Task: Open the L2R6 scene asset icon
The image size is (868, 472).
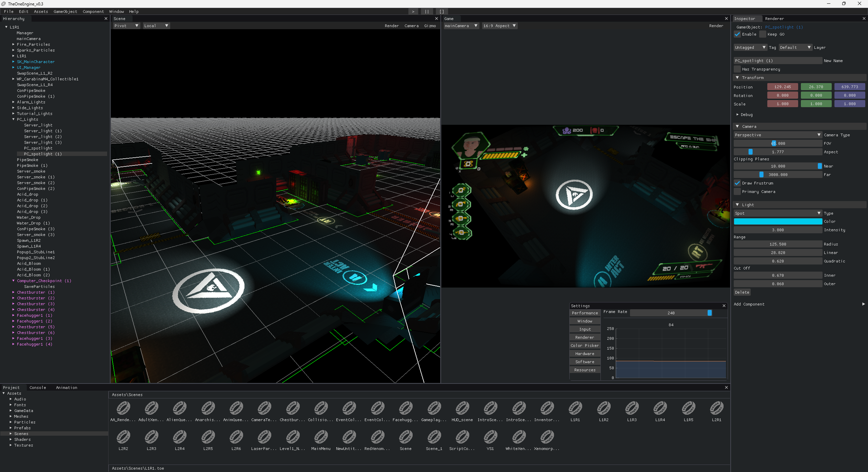Action: pyautogui.click(x=236, y=437)
